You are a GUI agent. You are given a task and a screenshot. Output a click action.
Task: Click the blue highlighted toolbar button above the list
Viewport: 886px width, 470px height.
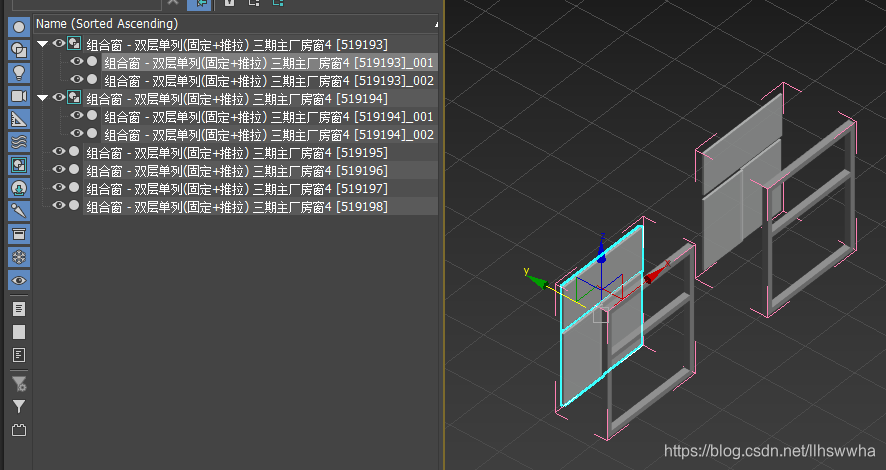click(199, 5)
